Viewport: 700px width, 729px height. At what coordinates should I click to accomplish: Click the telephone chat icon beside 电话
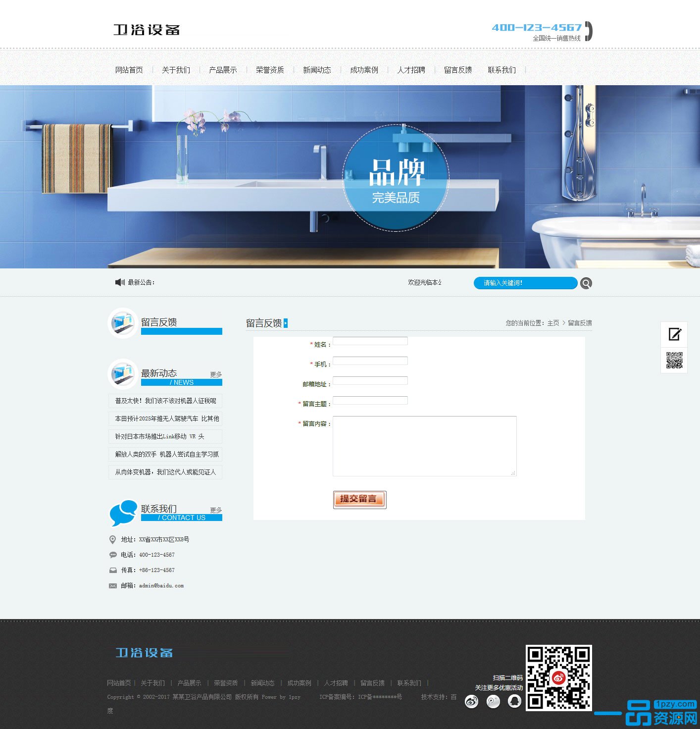[x=113, y=555]
